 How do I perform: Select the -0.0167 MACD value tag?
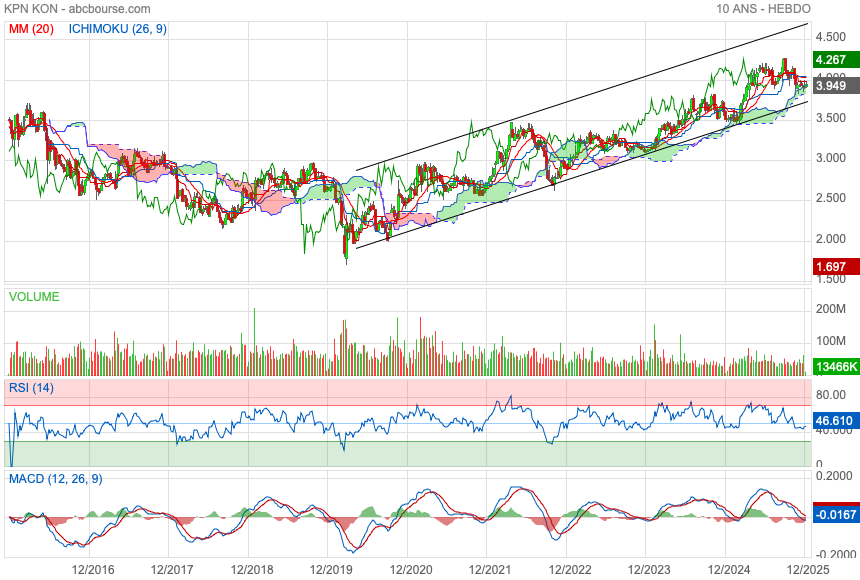click(834, 515)
